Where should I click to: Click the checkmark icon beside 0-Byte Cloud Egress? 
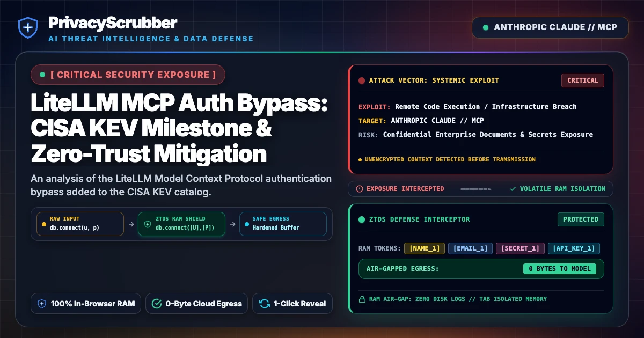point(157,304)
